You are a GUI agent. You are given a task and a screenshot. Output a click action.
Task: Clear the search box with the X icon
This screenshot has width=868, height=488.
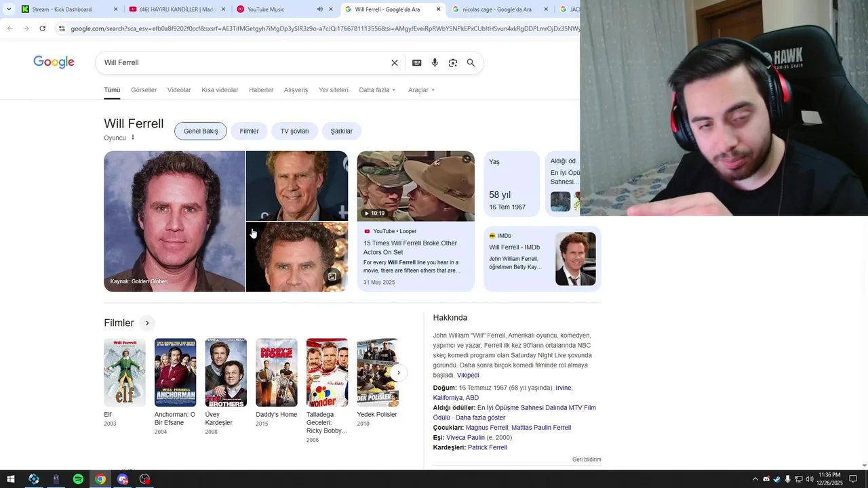[x=395, y=63]
